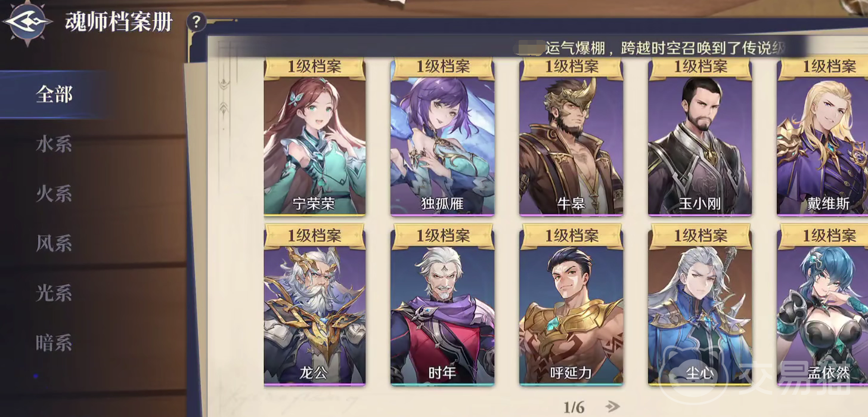Viewport: 868px width, 417px height.
Task: Go to next page with double arrow
Action: coord(612,407)
